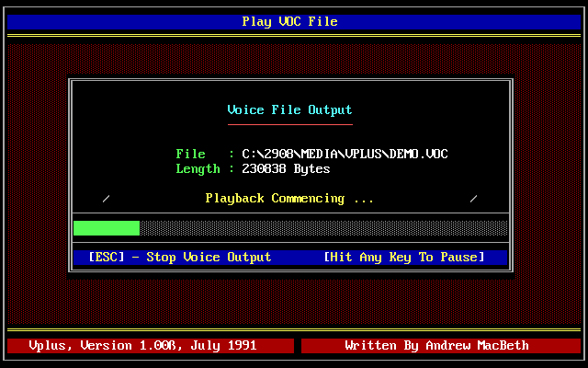Stop voice output via the ESC hint
The width and height of the screenshot is (588, 368).
180,258
